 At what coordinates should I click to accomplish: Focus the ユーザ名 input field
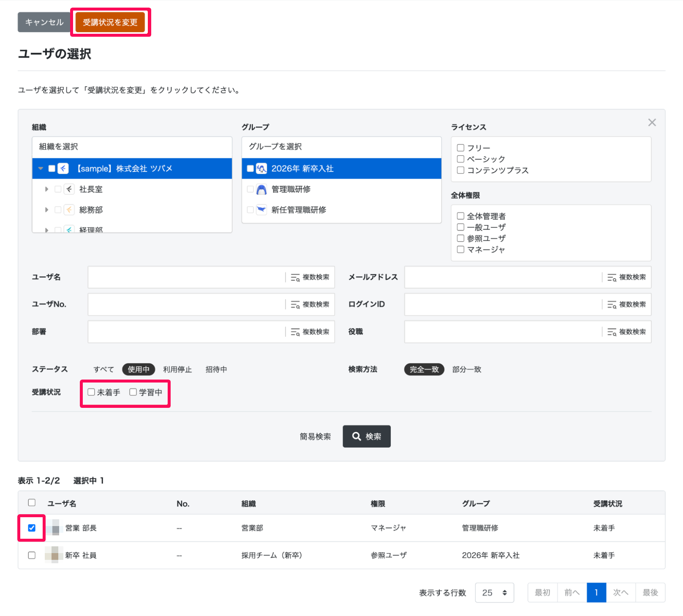186,277
